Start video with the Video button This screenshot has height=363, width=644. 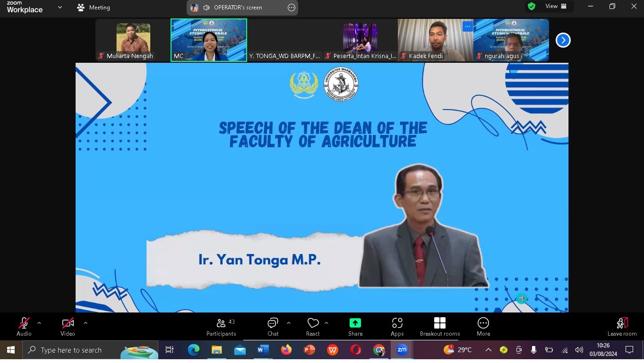[x=68, y=327]
